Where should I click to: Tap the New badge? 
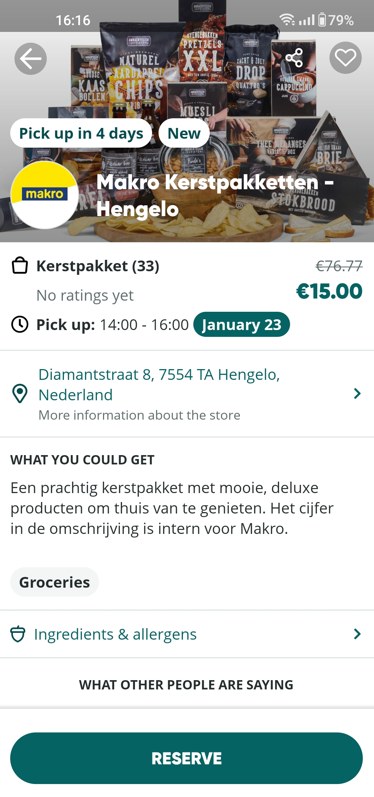(184, 133)
